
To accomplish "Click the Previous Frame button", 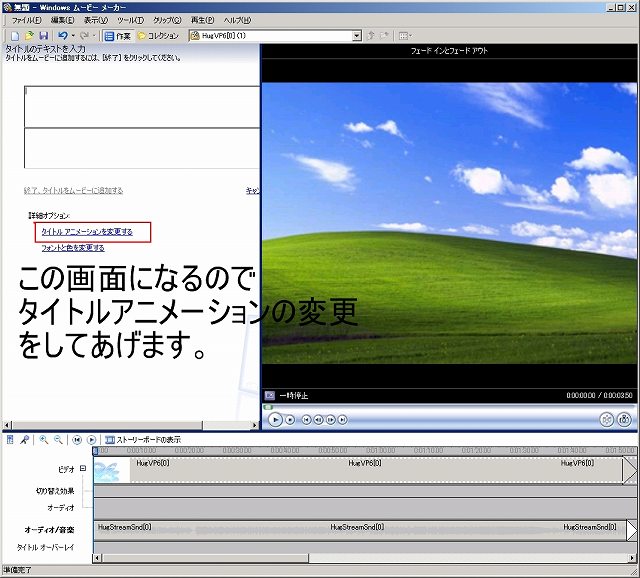I will point(319,420).
